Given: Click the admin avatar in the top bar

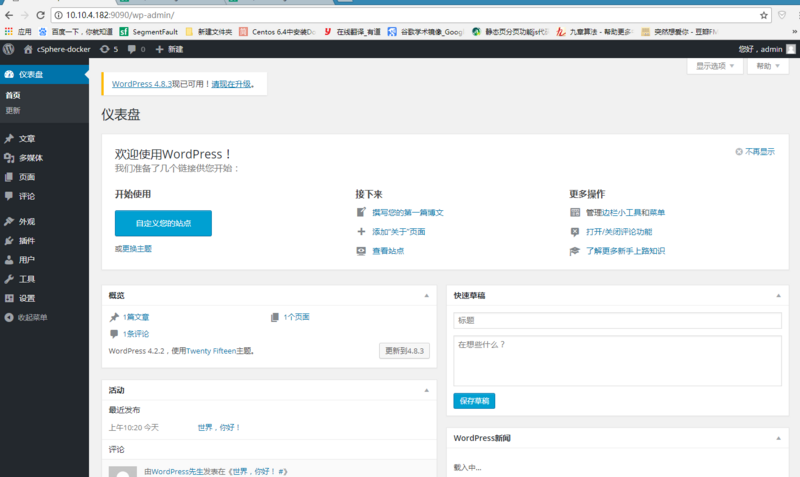Looking at the screenshot, I should (791, 49).
